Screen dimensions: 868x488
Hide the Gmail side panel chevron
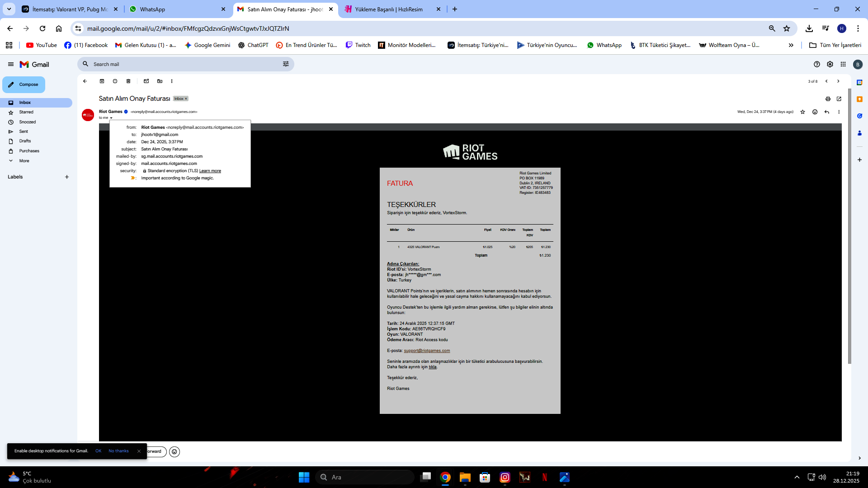[859, 458]
